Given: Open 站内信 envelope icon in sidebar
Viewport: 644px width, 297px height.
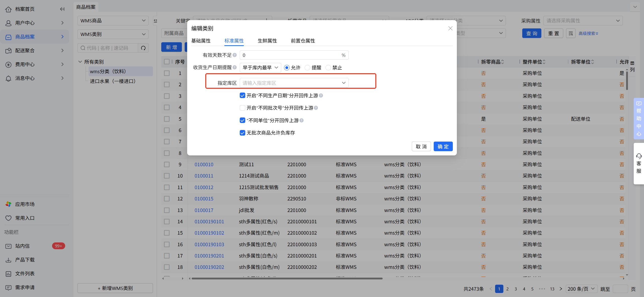Looking at the screenshot, I should click(x=9, y=246).
